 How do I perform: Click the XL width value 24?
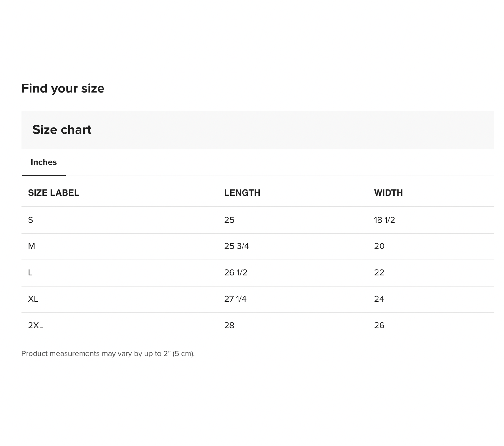click(379, 299)
